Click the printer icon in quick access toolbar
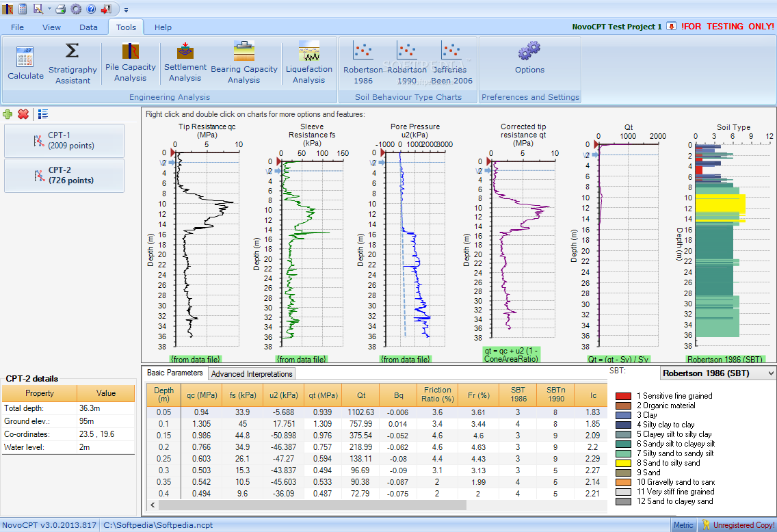Screen dimensions: 777x532 click(x=60, y=8)
